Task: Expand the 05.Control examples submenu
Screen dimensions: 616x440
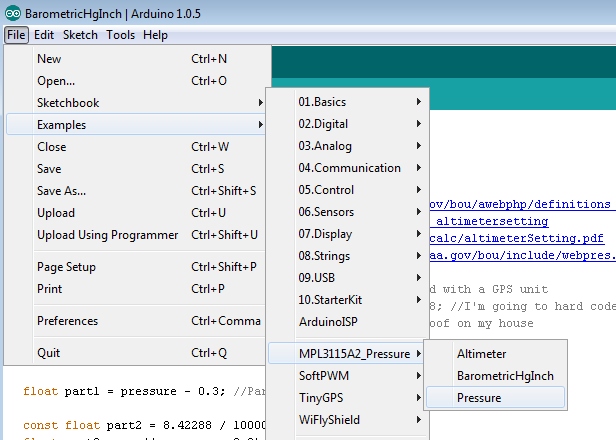Action: pos(348,190)
